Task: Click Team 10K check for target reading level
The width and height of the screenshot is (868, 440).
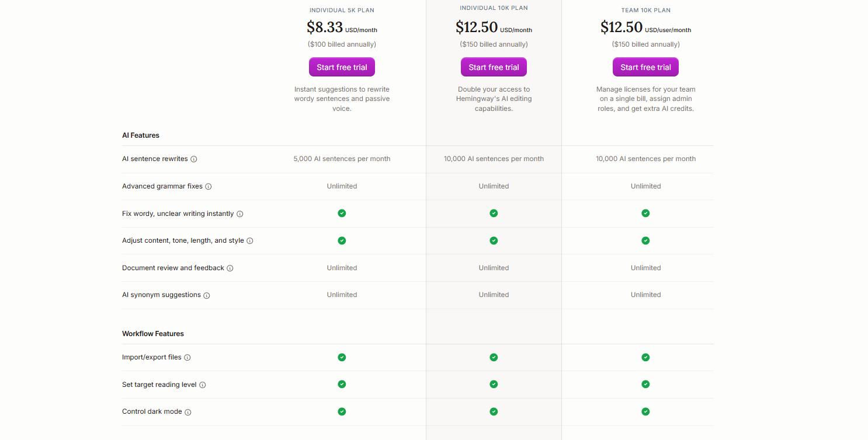Action: point(645,384)
